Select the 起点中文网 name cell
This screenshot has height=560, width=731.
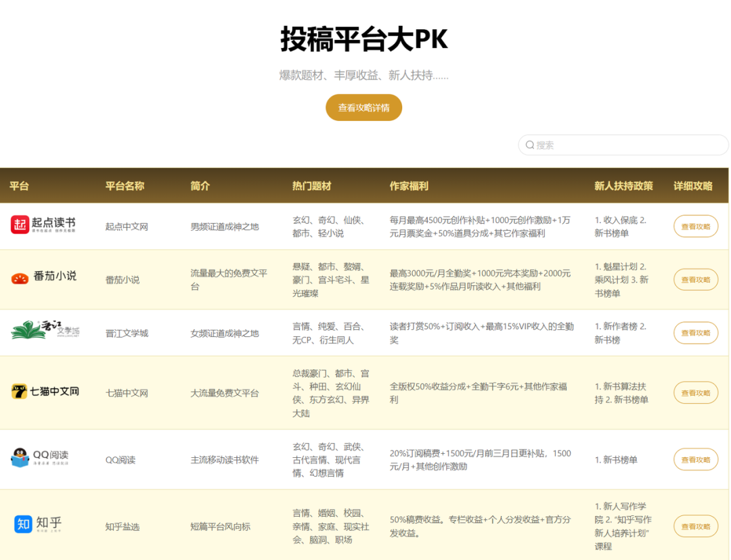pyautogui.click(x=127, y=227)
